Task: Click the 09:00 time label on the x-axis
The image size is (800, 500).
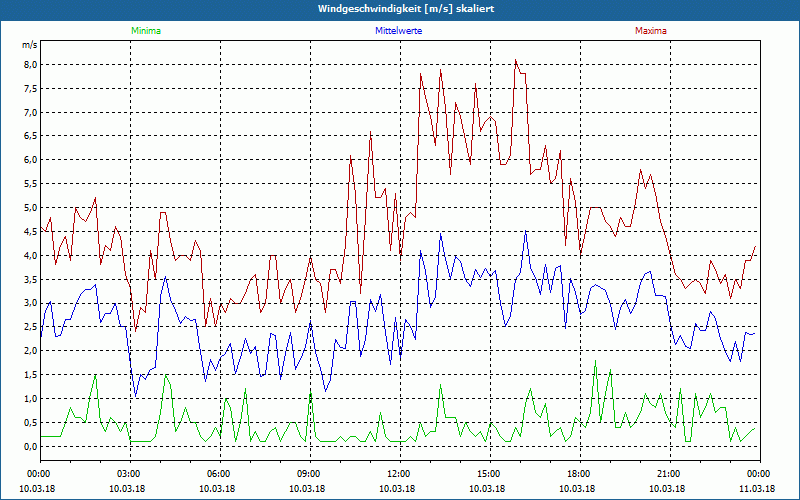Action: 310,474
